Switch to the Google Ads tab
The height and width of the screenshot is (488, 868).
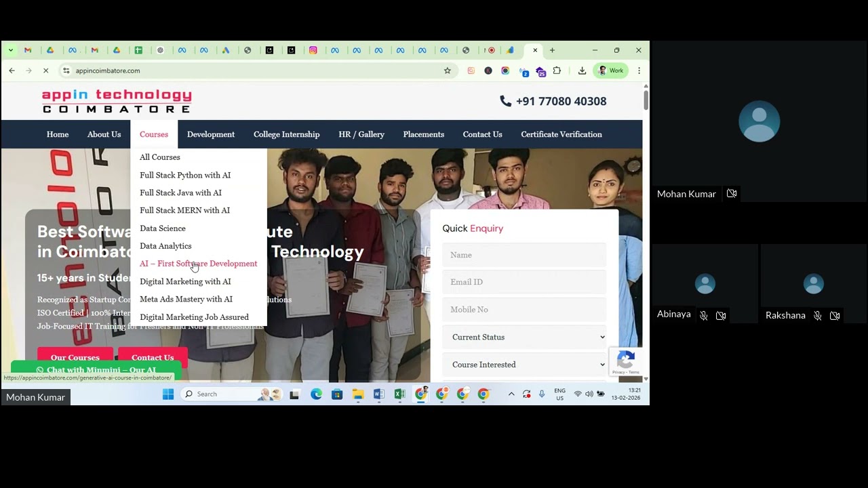coord(226,50)
